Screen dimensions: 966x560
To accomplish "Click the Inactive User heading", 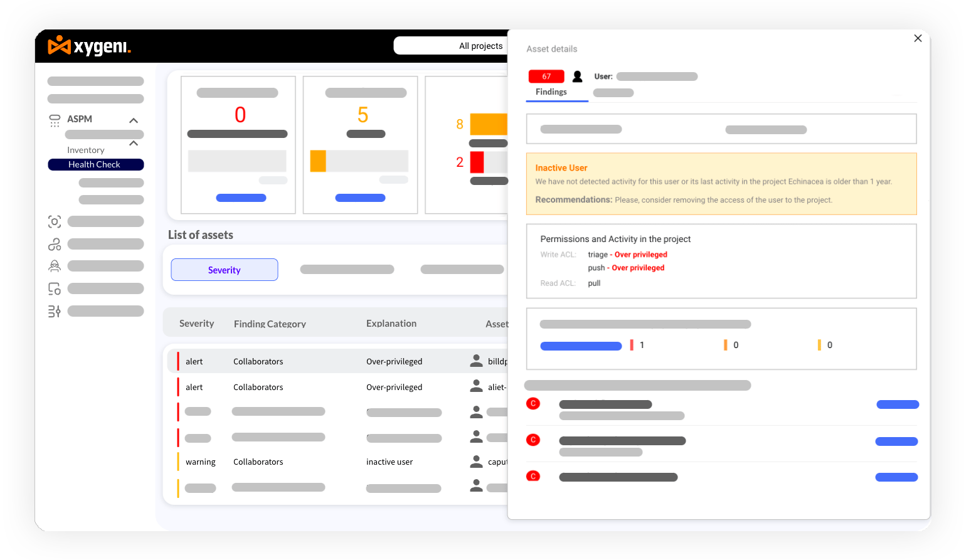I will [561, 168].
